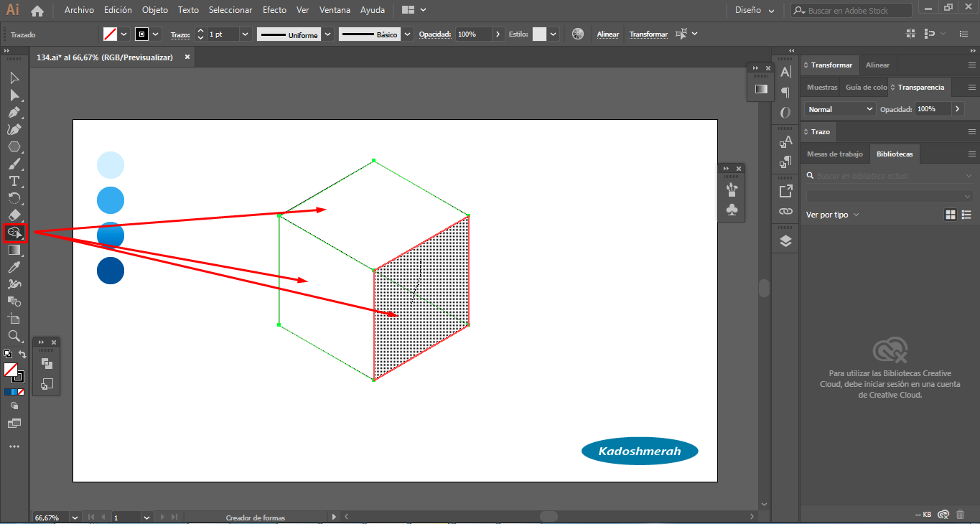Close the 134.ai document tab
980x524 pixels.
click(187, 57)
